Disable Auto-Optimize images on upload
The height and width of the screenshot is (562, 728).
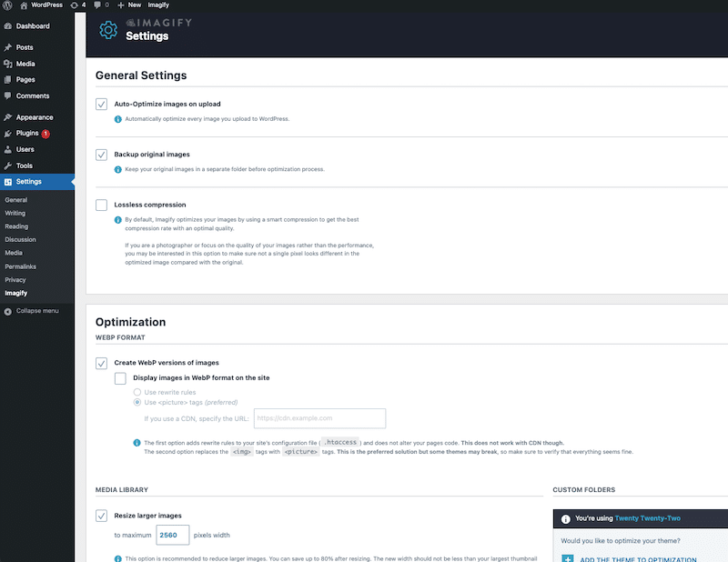coord(103,102)
